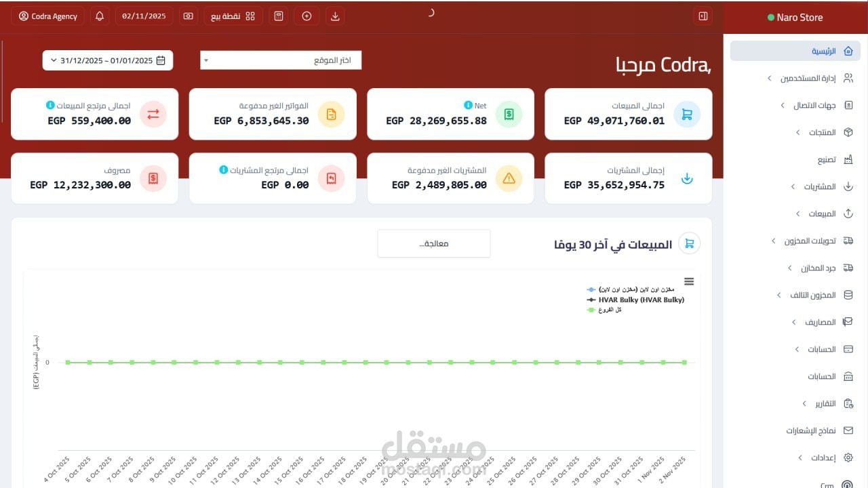Click the الرئيسية home icon in sidebar
Viewport: 868px width, 488px height.
(x=848, y=51)
